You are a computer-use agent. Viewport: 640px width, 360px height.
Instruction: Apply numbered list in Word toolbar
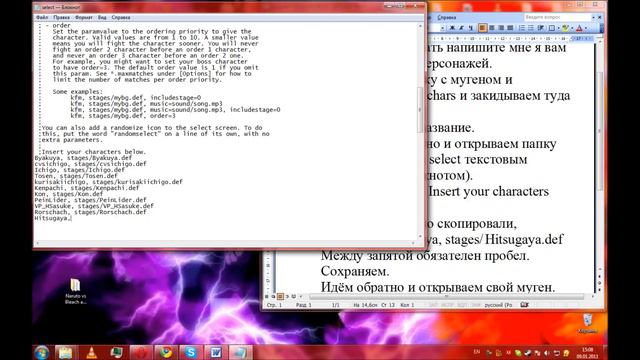pyautogui.click(x=522, y=28)
